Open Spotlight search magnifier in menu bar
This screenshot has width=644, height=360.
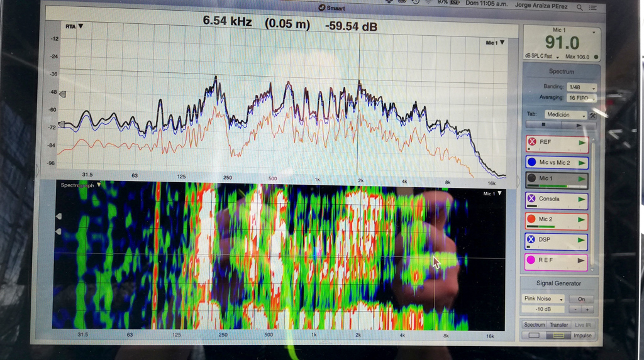[579, 8]
